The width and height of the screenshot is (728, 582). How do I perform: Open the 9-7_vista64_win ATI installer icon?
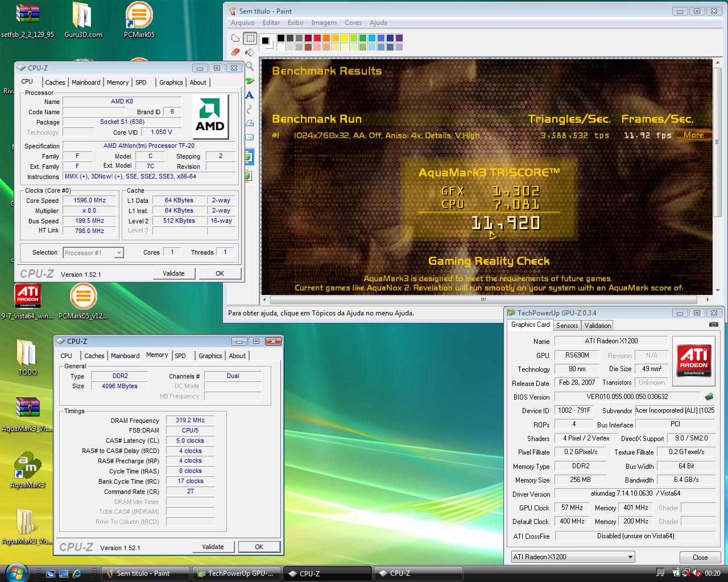click(x=27, y=302)
